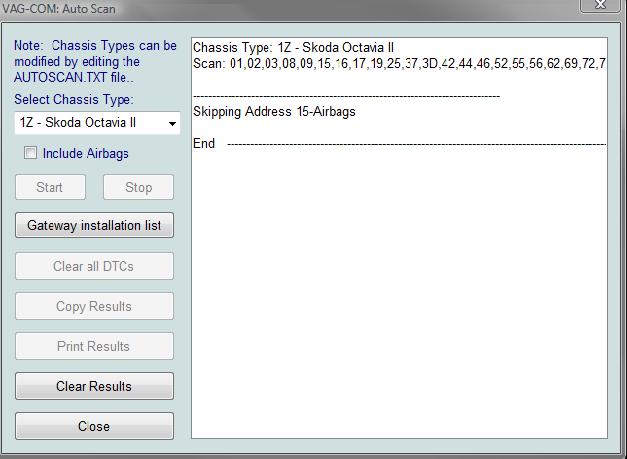Click the 'Select Chassis Type:' label
The image size is (627, 459).
point(74,99)
